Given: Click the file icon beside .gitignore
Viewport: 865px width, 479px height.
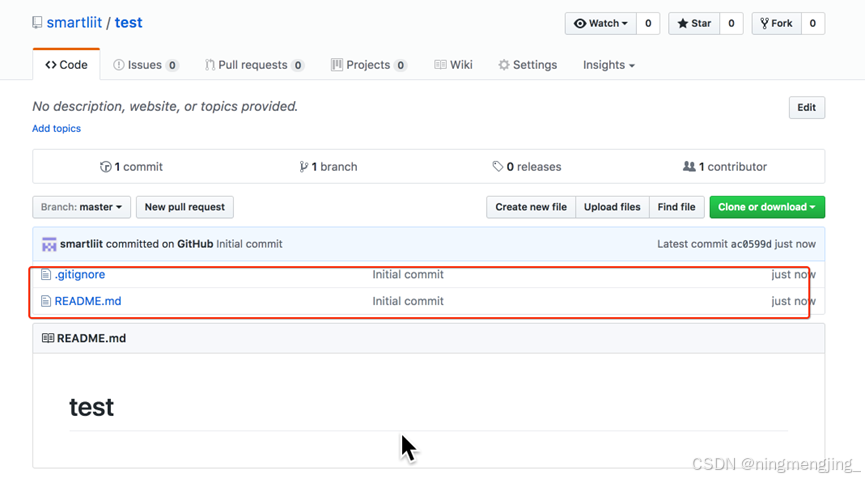Looking at the screenshot, I should point(46,274).
